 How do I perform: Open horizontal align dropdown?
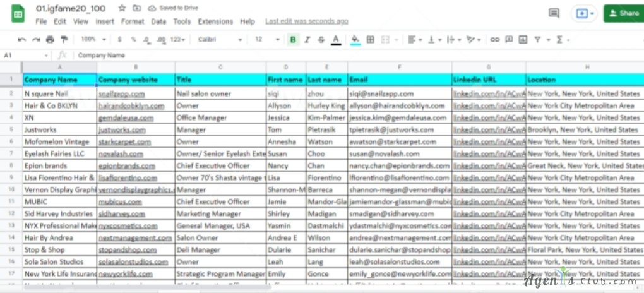click(x=414, y=39)
